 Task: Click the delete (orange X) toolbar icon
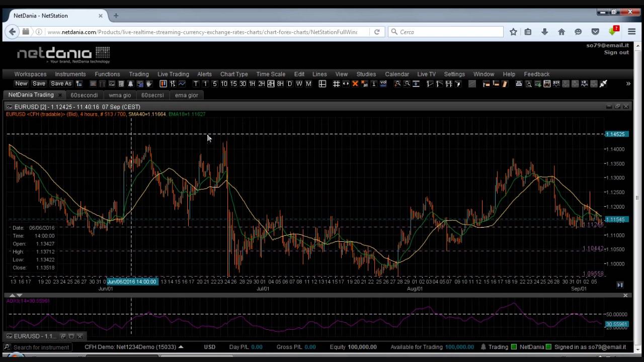(x=355, y=83)
